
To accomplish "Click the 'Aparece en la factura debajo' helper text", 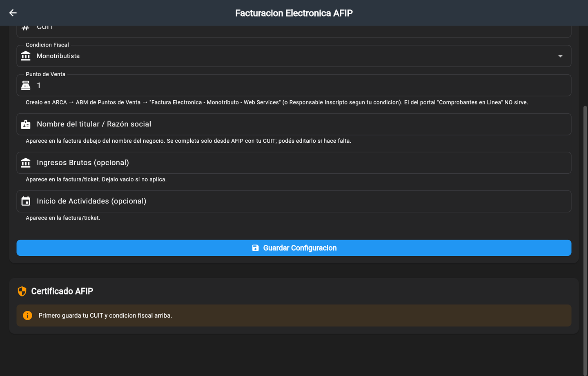I will point(188,141).
